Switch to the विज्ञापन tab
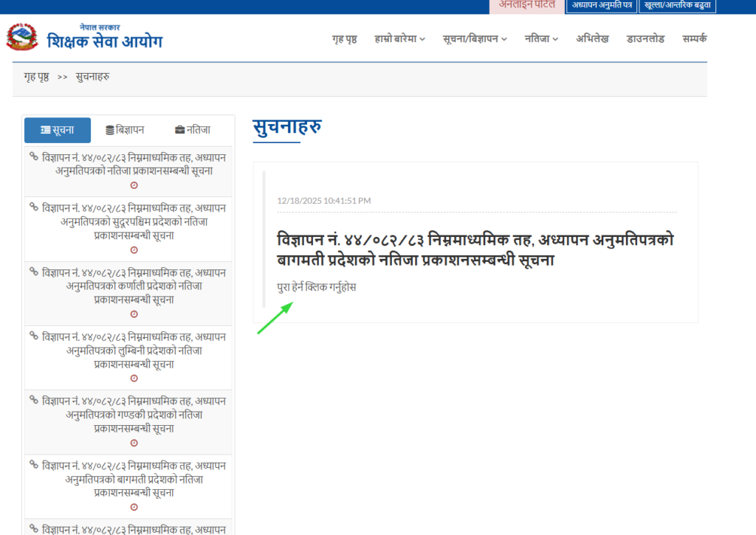 125,130
